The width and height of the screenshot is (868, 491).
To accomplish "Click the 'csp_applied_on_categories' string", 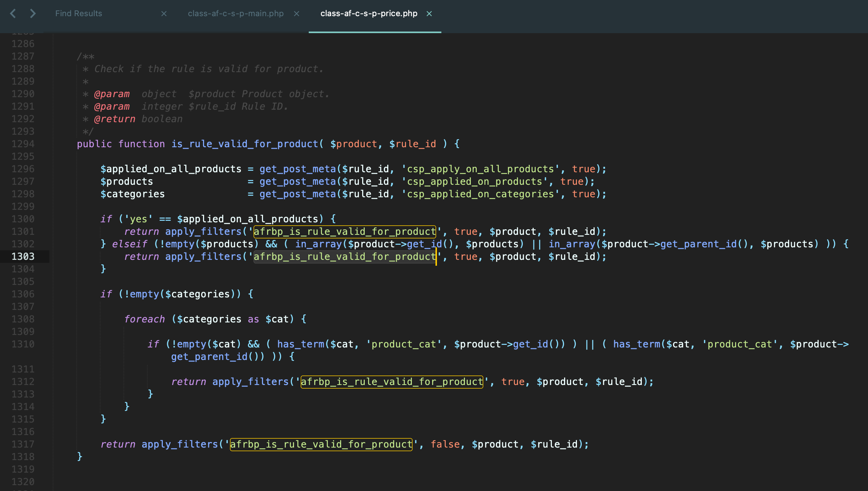I will point(480,194).
